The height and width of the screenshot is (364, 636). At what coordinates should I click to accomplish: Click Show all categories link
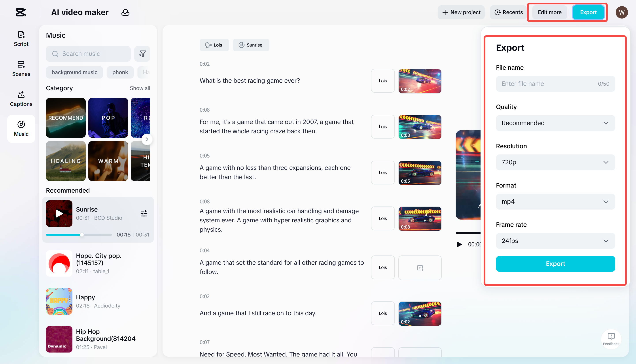(140, 88)
